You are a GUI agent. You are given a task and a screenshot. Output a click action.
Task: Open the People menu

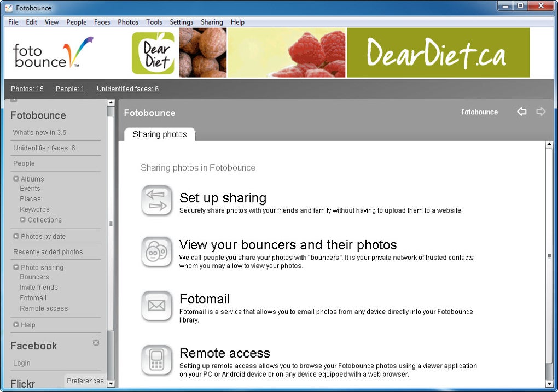pyautogui.click(x=76, y=22)
